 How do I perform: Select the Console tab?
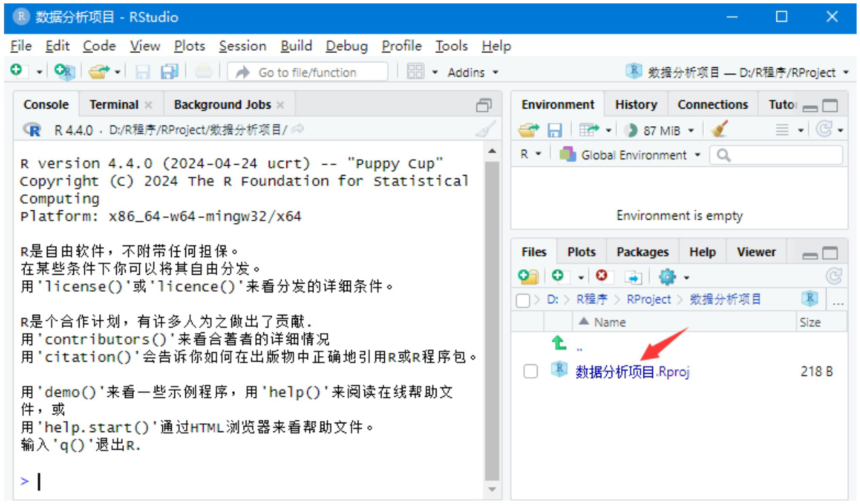tap(46, 104)
